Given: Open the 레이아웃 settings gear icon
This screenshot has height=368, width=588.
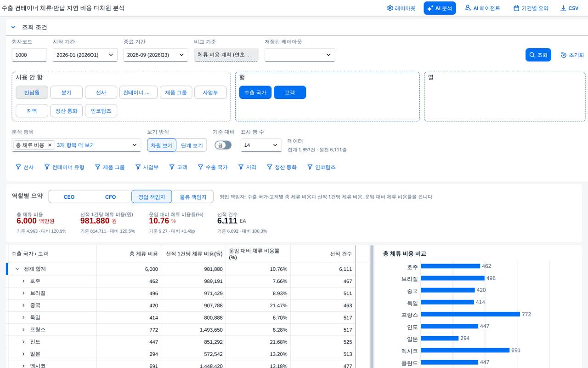Looking at the screenshot, I should tap(390, 8).
